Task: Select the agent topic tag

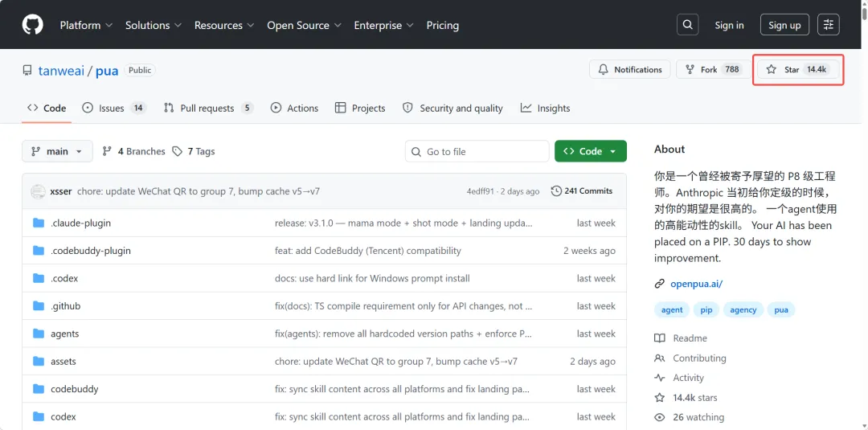Action: pos(672,310)
